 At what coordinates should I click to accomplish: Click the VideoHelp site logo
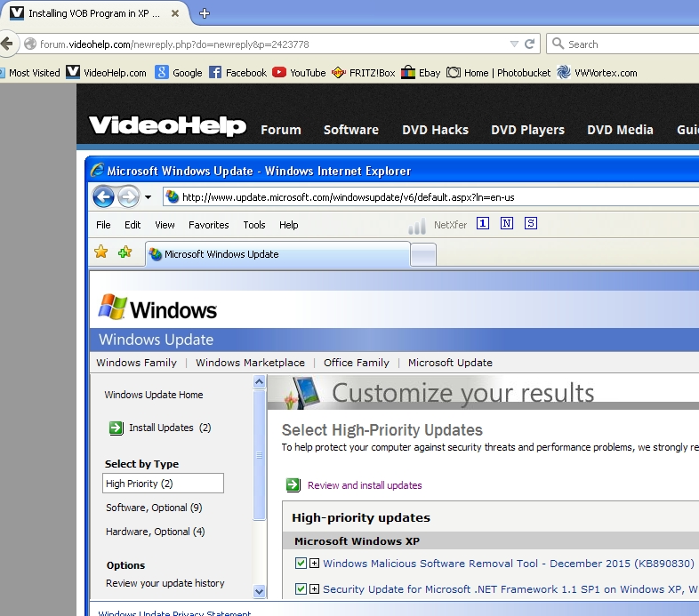click(167, 125)
